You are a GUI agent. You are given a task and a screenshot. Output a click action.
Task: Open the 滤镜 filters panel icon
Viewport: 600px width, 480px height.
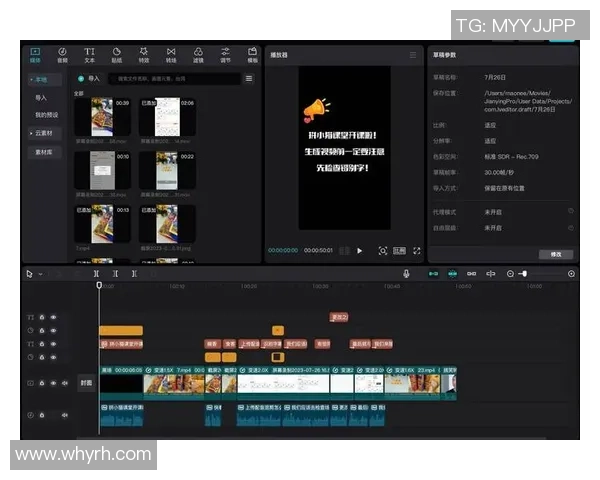click(x=198, y=54)
